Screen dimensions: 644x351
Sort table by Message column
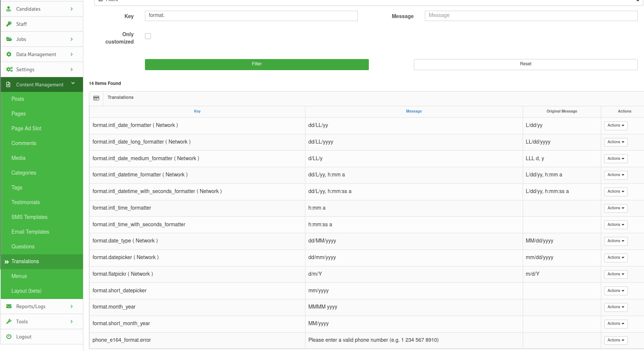[414, 111]
